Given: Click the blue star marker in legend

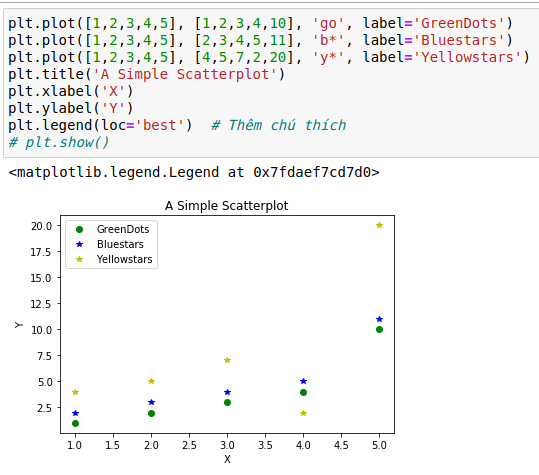Looking at the screenshot, I should pyautogui.click(x=79, y=244).
